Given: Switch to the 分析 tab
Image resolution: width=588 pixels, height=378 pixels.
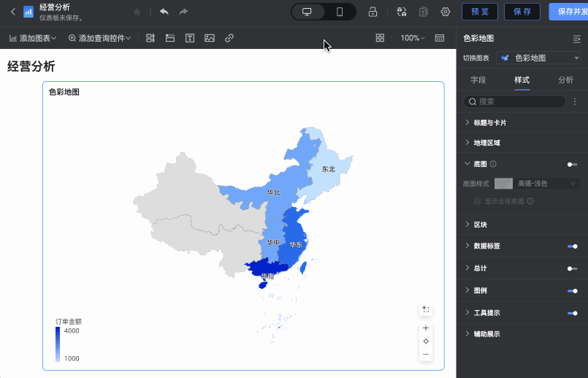Looking at the screenshot, I should click(565, 80).
